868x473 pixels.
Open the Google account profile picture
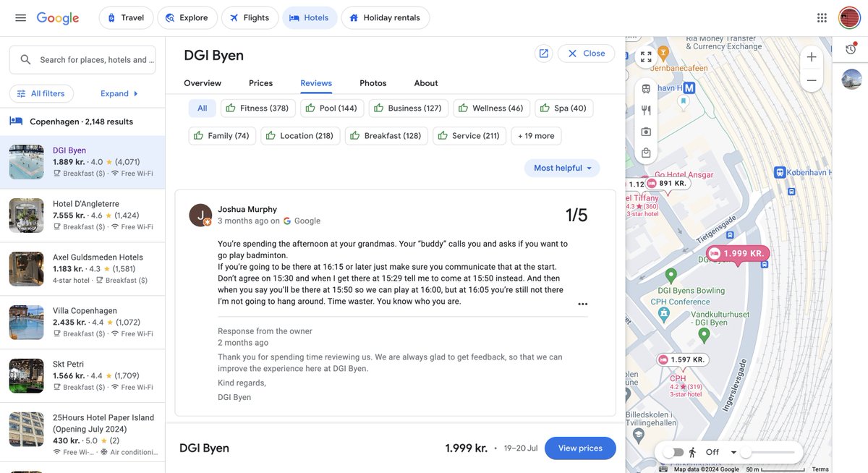(x=849, y=17)
